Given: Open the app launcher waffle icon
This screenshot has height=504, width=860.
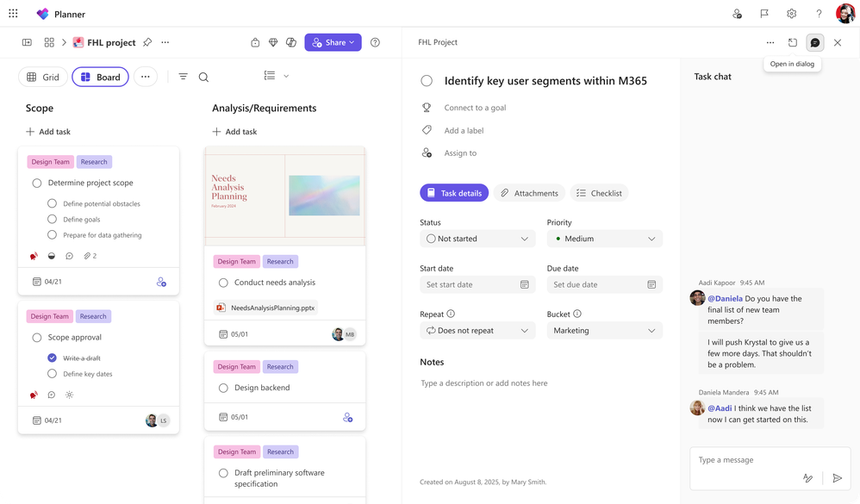Looking at the screenshot, I should pos(13,14).
